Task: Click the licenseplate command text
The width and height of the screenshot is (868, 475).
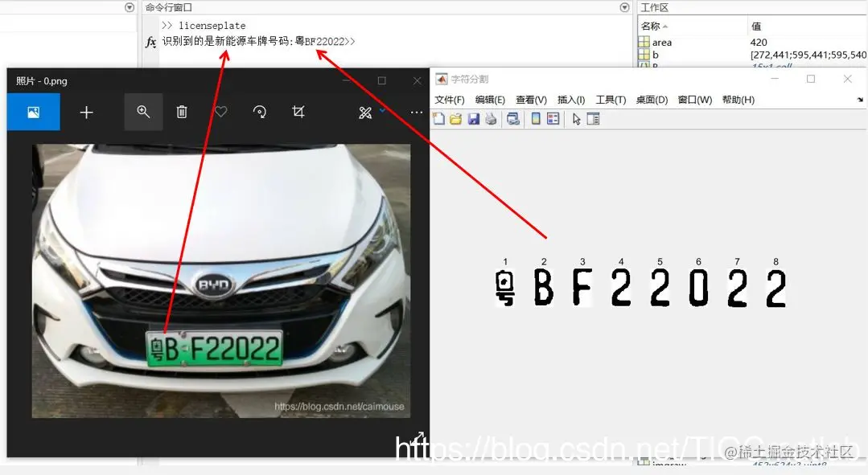Action: (x=212, y=26)
